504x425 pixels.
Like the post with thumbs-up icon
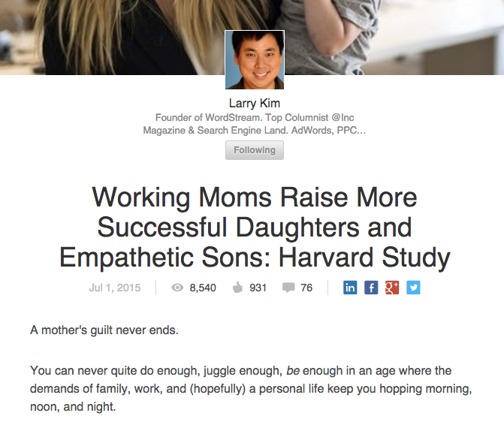(x=237, y=288)
